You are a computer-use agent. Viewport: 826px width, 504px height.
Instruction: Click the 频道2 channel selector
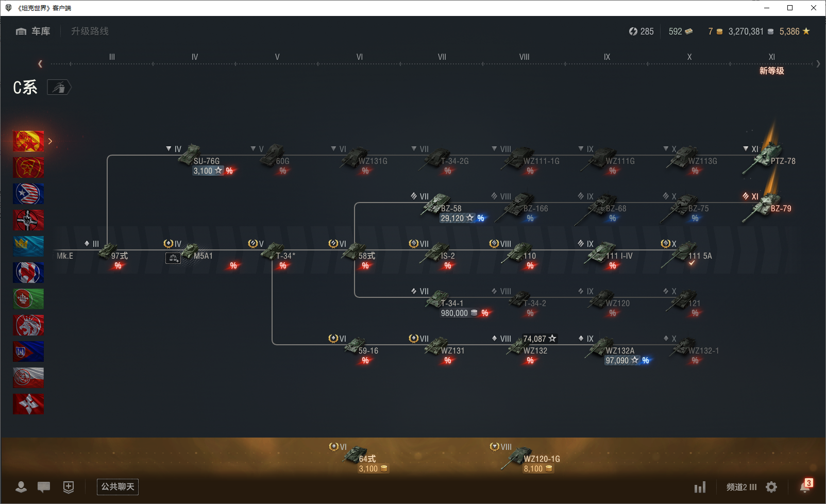(x=741, y=487)
